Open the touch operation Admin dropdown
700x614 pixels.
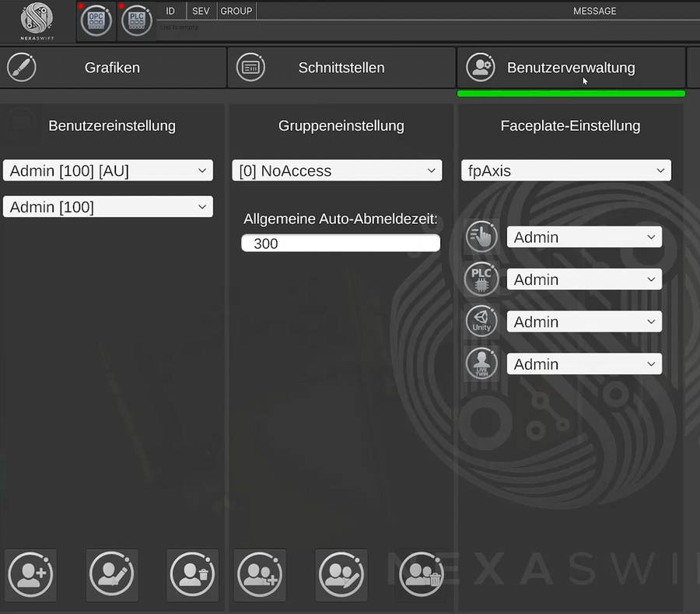(584, 237)
